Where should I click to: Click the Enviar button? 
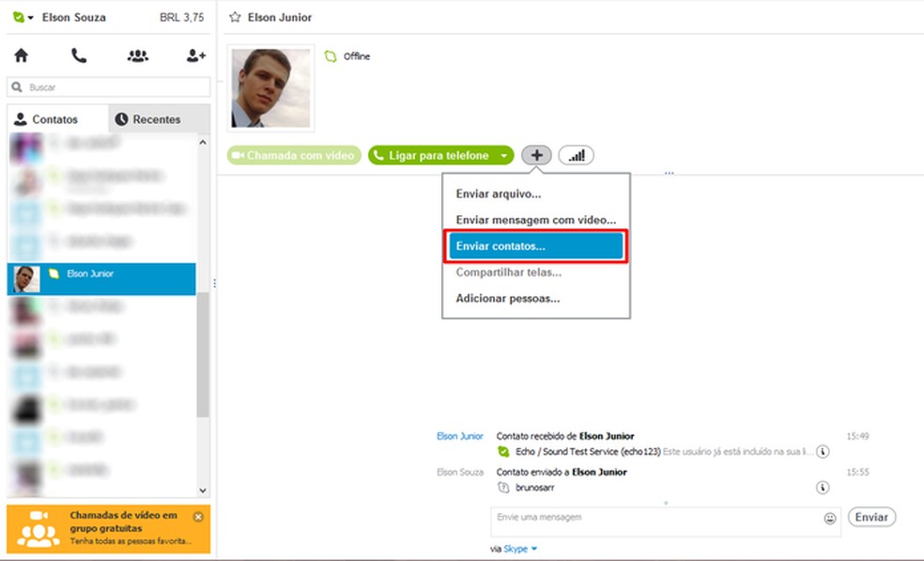click(873, 517)
